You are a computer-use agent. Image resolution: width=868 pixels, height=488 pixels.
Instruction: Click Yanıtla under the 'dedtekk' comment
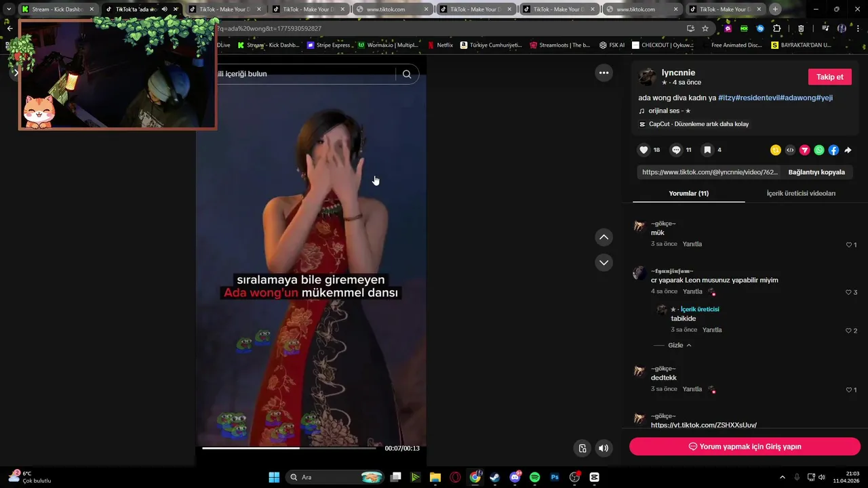point(692,389)
